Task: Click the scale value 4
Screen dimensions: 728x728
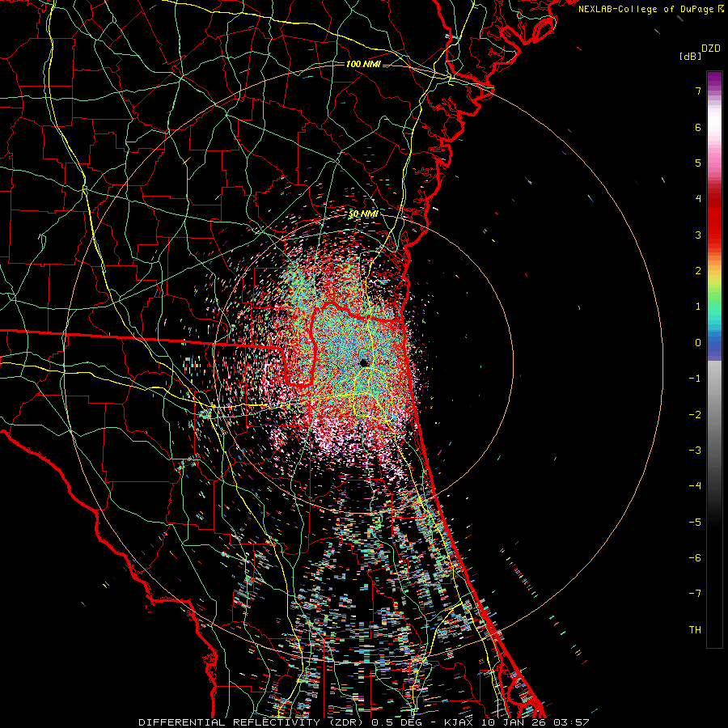Action: coord(698,199)
